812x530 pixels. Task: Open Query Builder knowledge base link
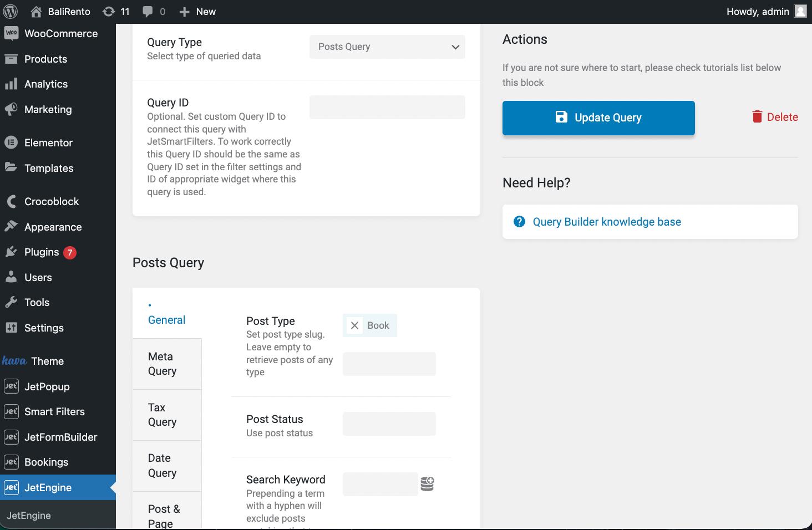(607, 222)
